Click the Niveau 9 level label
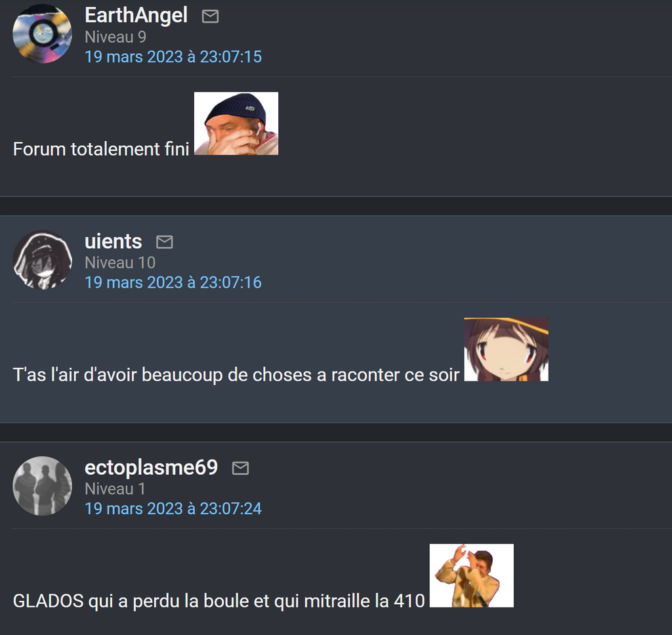Viewport: 672px width, 635px height. [115, 37]
